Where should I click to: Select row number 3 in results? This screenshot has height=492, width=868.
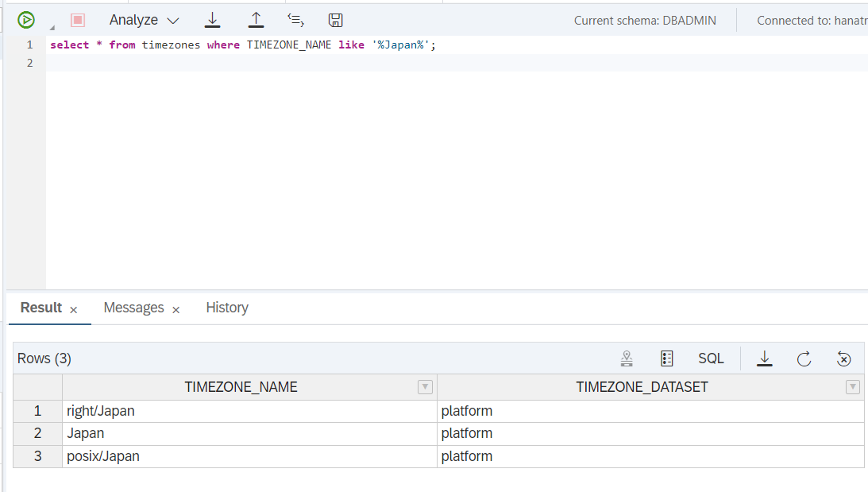(37, 456)
